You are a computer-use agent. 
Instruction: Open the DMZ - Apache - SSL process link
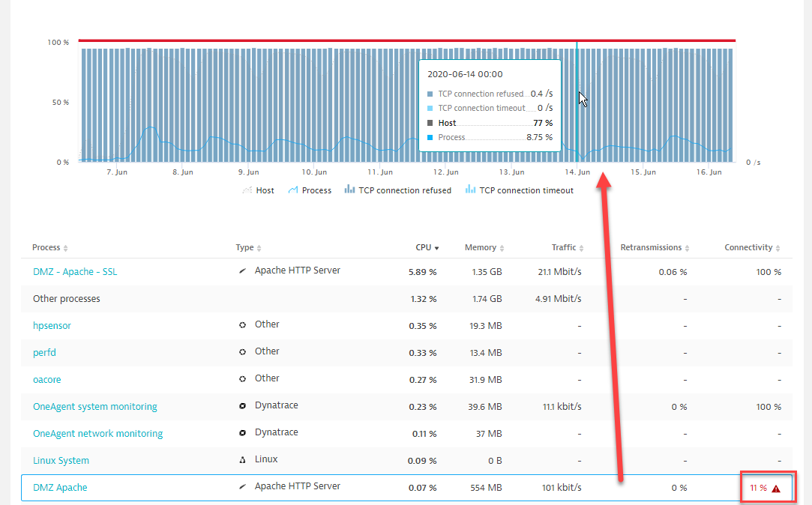tap(75, 272)
